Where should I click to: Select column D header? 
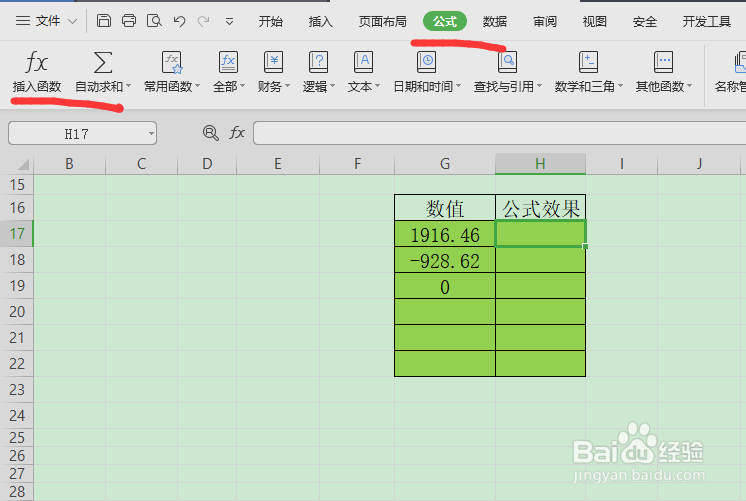[207, 164]
